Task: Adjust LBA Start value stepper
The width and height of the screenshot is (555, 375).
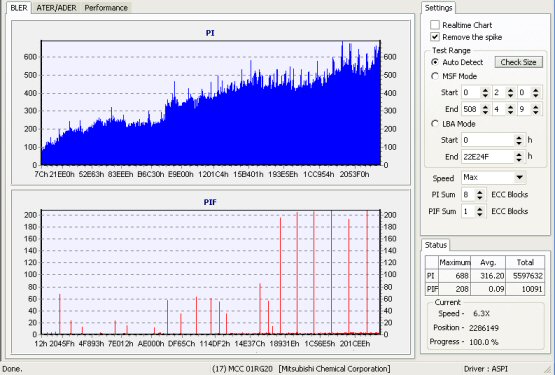Action: (x=519, y=140)
